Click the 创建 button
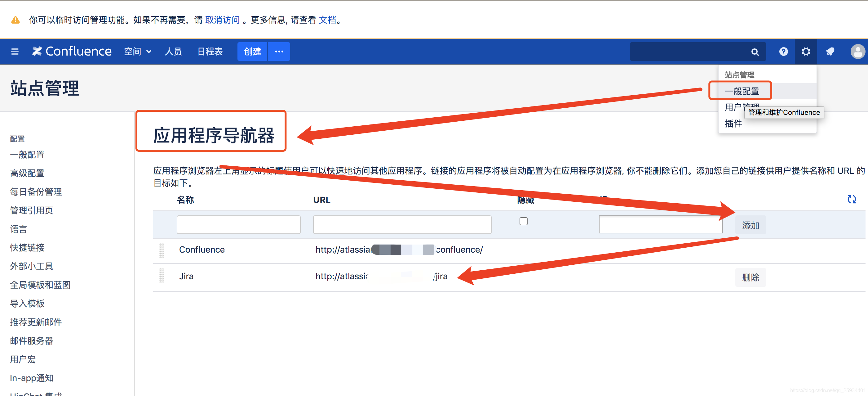 click(252, 52)
